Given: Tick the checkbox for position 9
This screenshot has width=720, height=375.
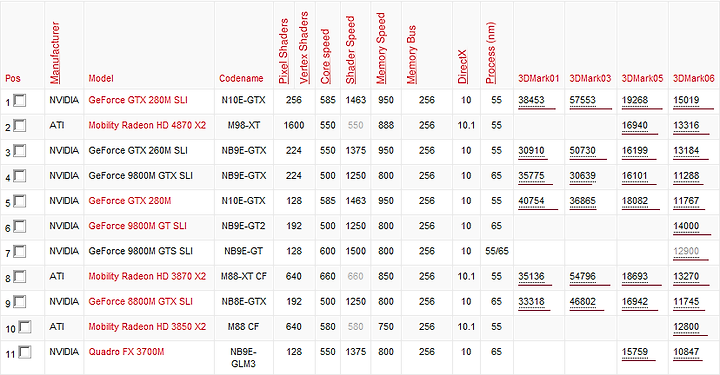Looking at the screenshot, I should coord(20,302).
